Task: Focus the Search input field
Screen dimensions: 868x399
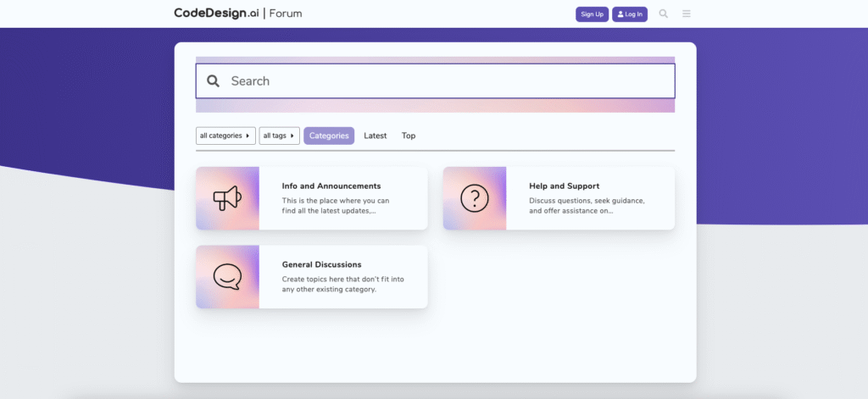Action: pos(435,81)
